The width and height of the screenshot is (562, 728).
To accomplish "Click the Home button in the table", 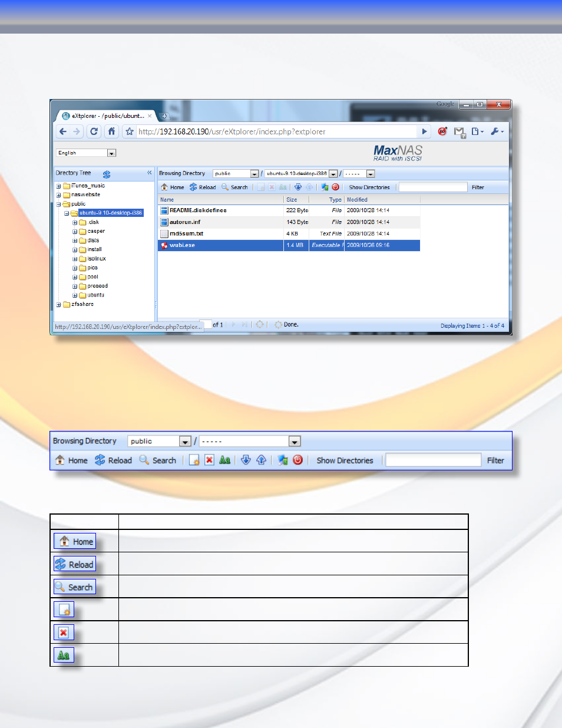I will point(75,542).
